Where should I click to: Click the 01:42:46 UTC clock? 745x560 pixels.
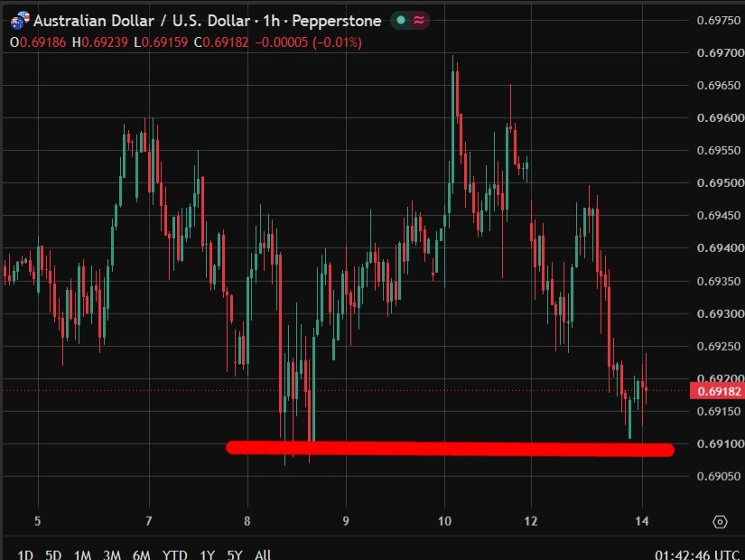click(x=696, y=555)
